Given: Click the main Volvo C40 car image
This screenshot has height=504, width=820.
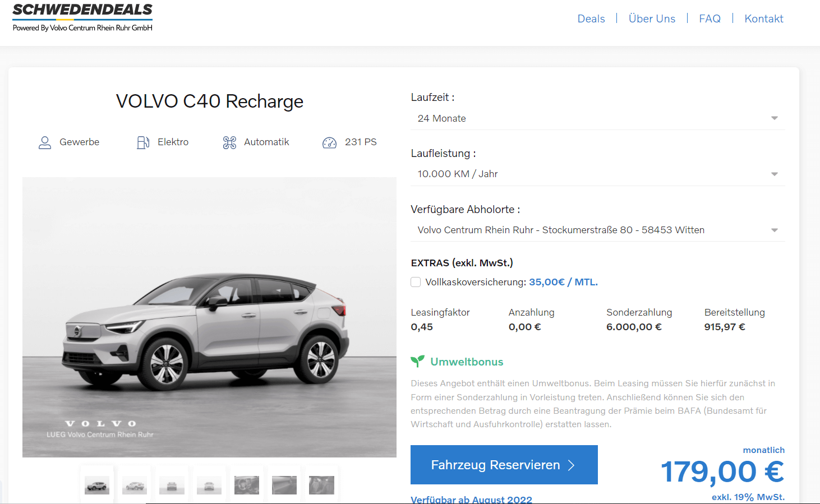Looking at the screenshot, I should 209,317.
